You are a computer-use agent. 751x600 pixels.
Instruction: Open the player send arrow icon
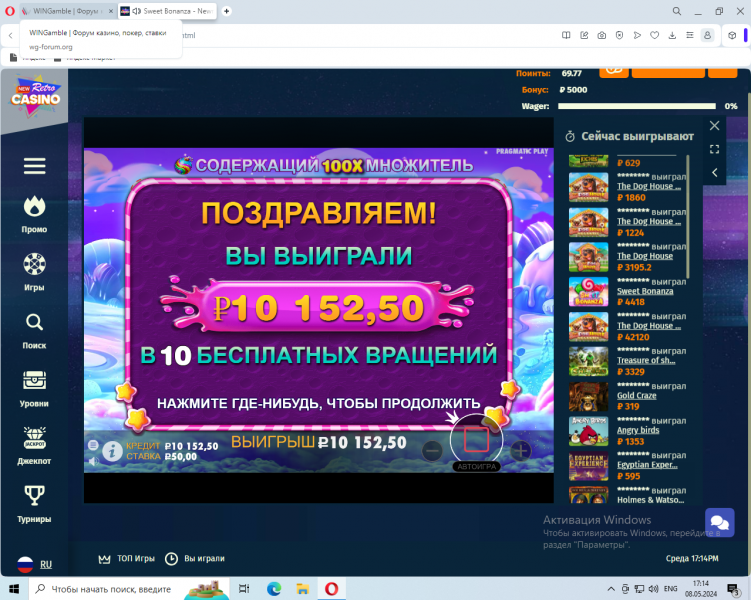[637, 35]
